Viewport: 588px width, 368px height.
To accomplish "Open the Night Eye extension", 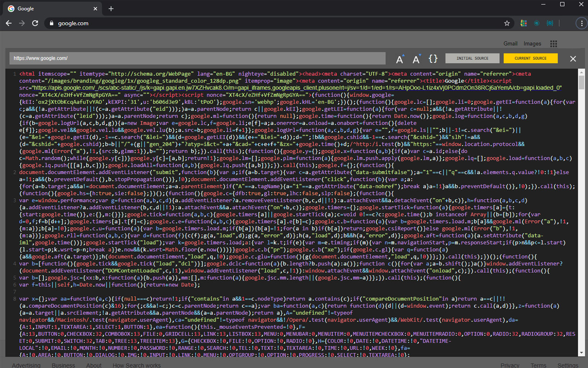I will point(537,23).
